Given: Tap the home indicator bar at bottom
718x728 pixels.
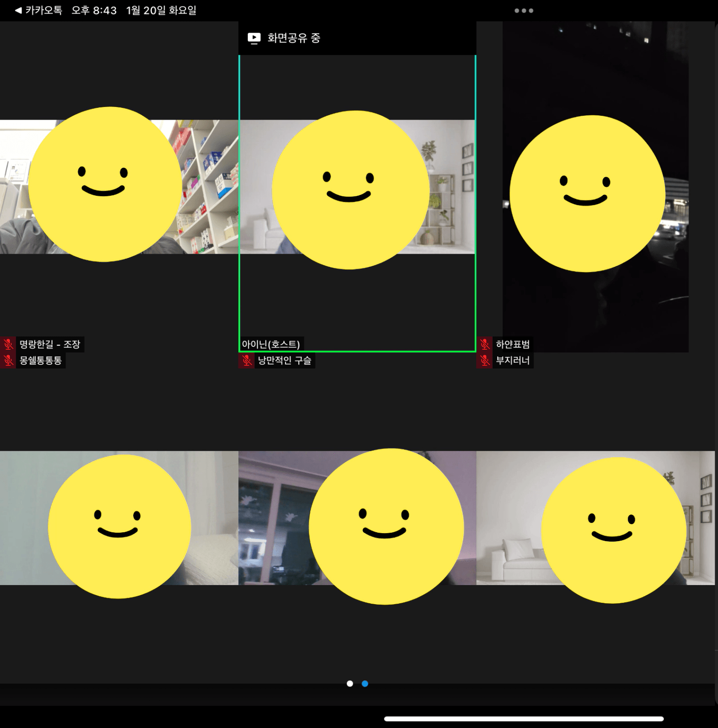Looking at the screenshot, I should tap(524, 719).
